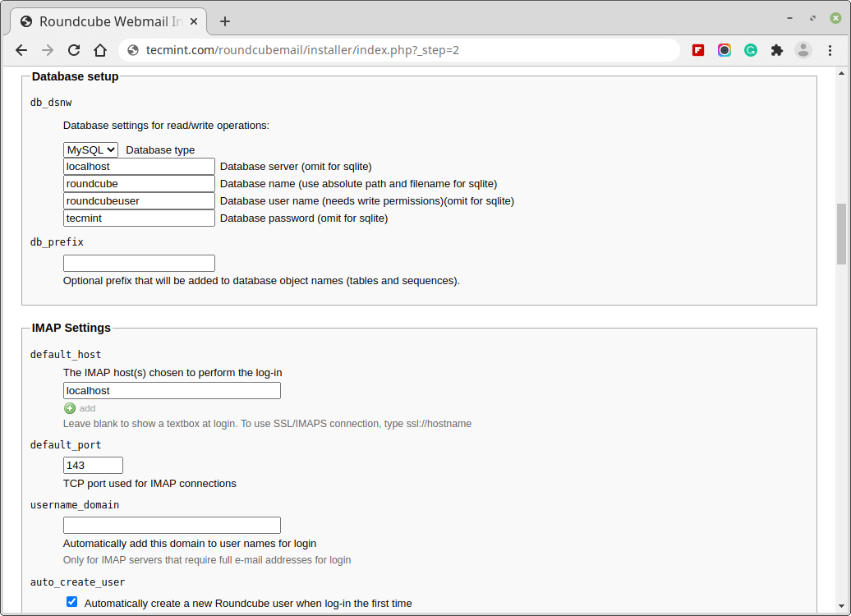
Task: Minimize the browser window
Action: point(789,18)
